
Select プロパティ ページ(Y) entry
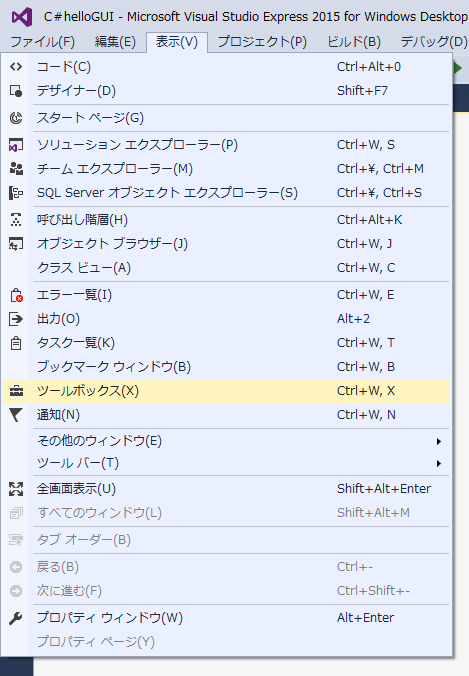click(x=226, y=642)
